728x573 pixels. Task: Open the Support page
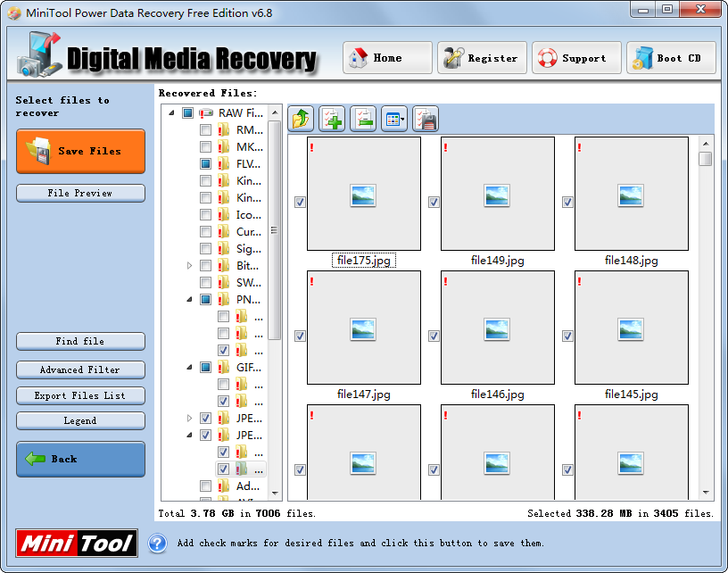(x=576, y=58)
